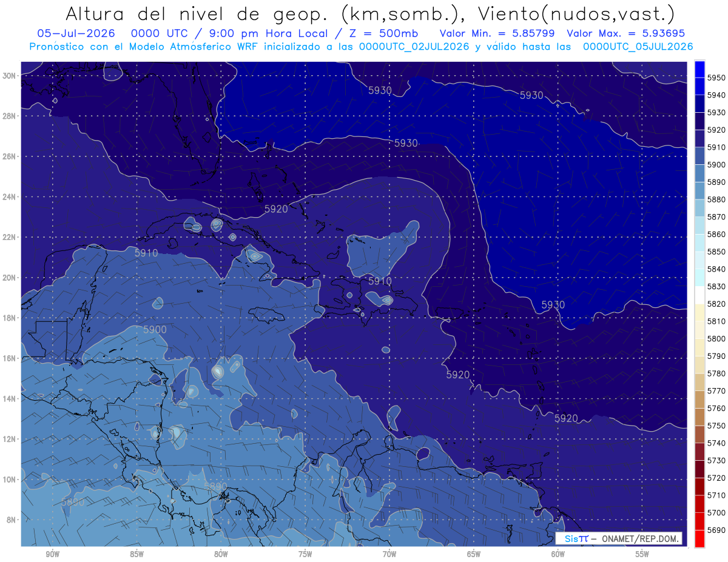The width and height of the screenshot is (728, 562).
Task: Click the 5890 contour label near Panama
Action: [215, 486]
